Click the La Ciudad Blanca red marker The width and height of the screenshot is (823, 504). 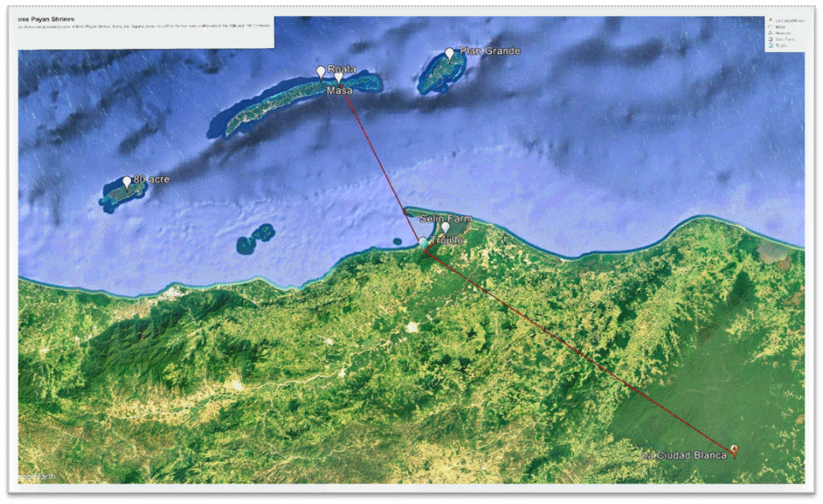(733, 450)
